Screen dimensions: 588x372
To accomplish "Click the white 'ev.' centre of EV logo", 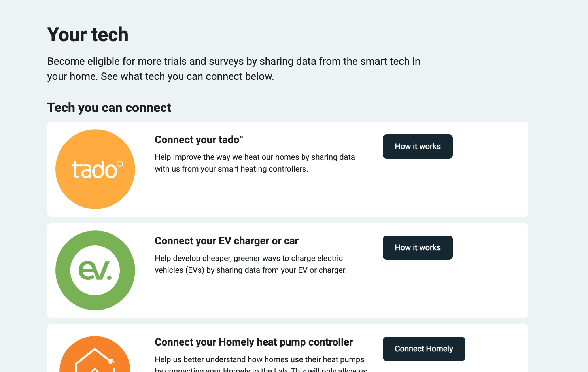I will tap(95, 270).
